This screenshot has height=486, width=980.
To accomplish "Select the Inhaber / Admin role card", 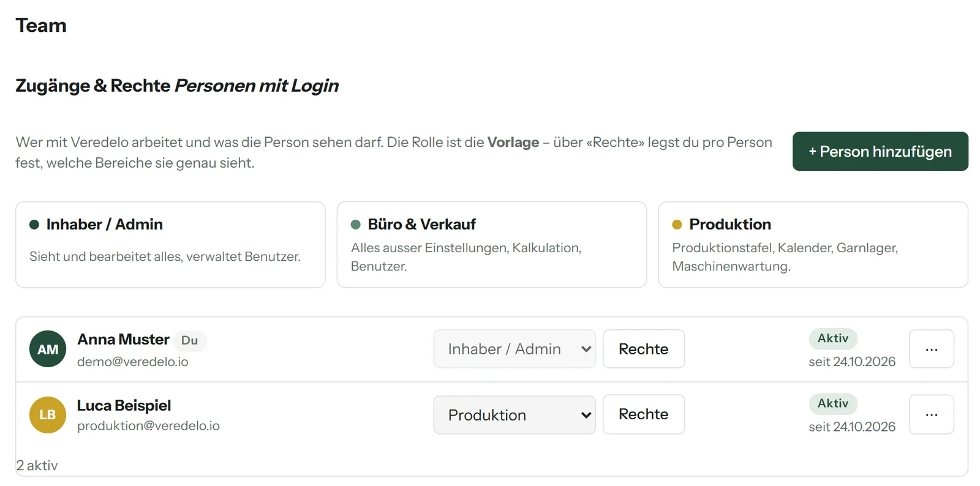I will pyautogui.click(x=170, y=245).
